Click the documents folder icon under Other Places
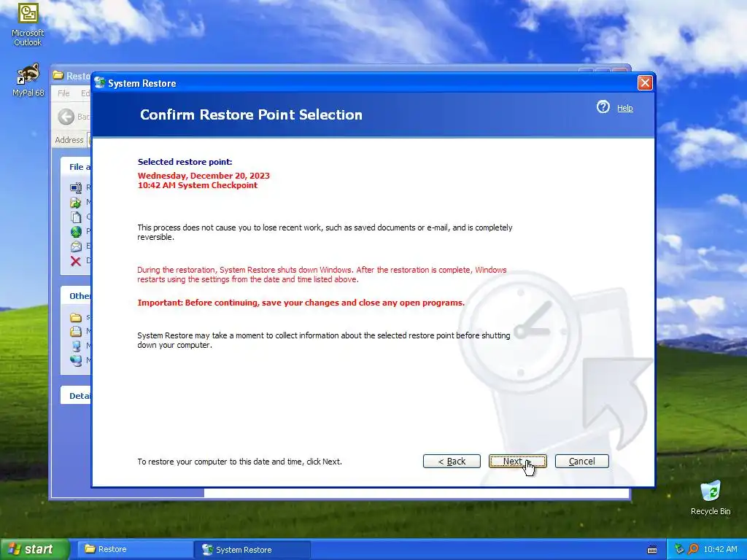Viewport: 747px width, 560px height. pos(76,332)
